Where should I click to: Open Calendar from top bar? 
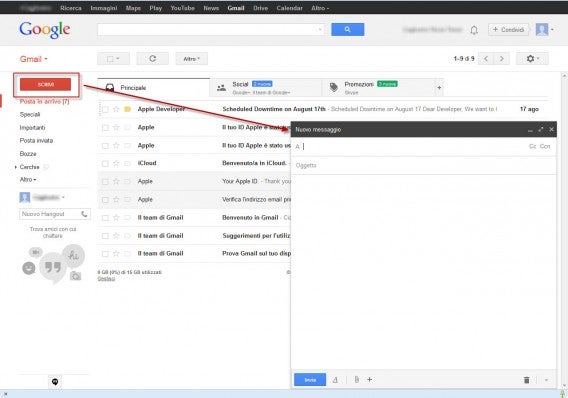[x=289, y=8]
